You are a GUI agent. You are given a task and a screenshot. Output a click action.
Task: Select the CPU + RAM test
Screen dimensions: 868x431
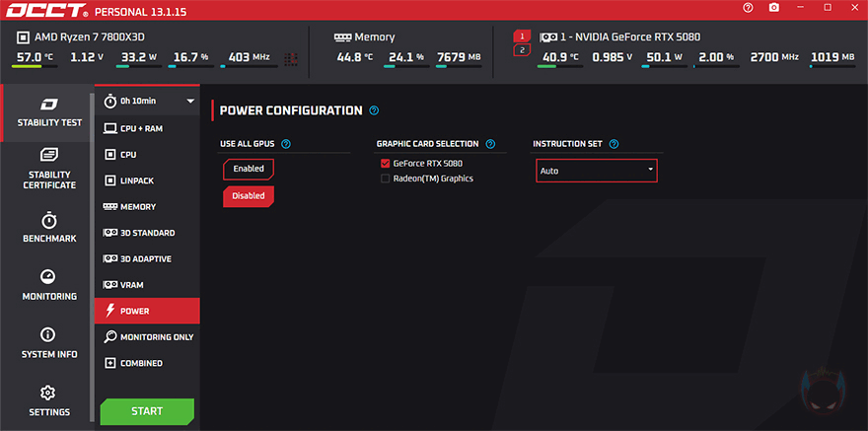[147, 128]
